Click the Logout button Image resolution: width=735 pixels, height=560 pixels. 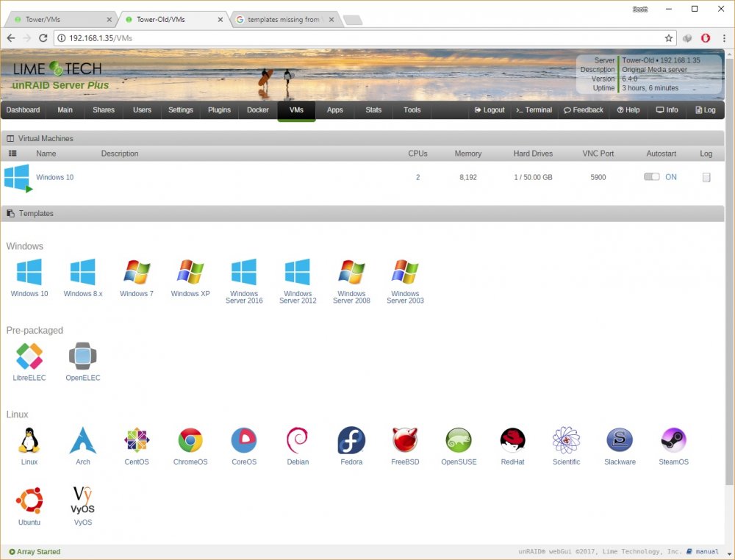click(x=490, y=110)
